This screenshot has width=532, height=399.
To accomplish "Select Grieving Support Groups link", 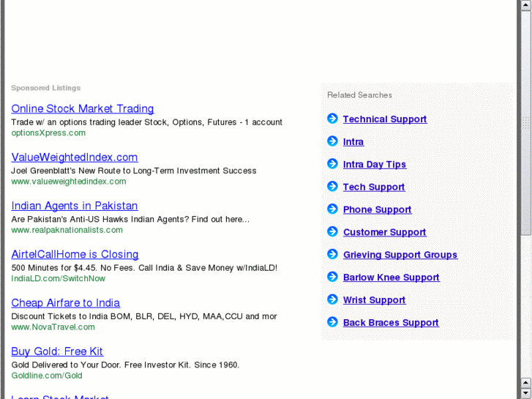I will tap(400, 255).
